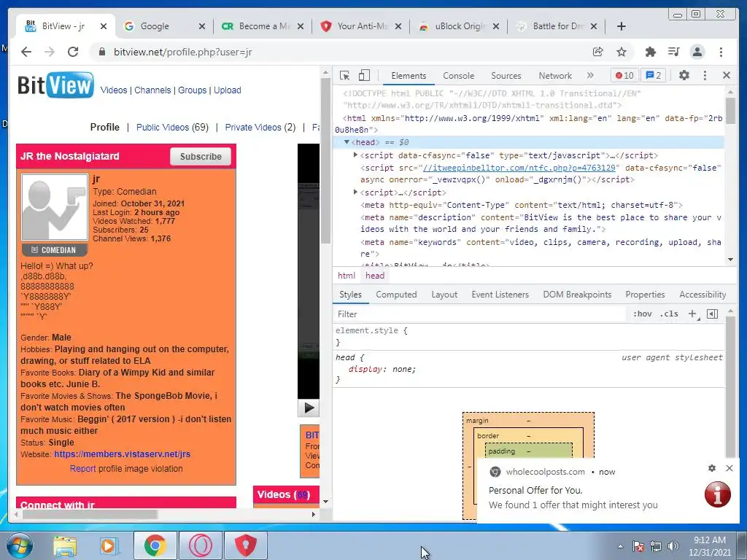Click the page vertical scrollbar thumb

point(326,160)
